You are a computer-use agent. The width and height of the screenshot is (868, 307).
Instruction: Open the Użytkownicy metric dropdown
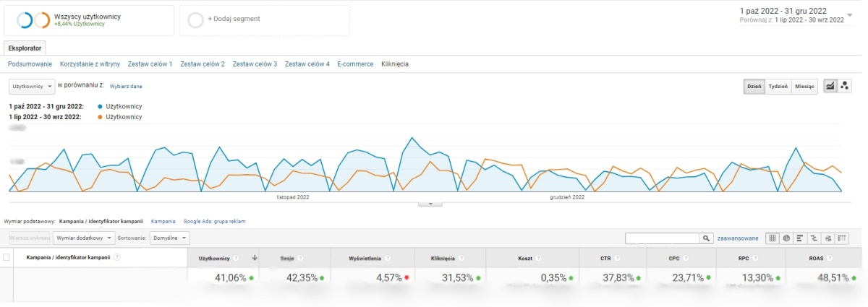(32, 86)
